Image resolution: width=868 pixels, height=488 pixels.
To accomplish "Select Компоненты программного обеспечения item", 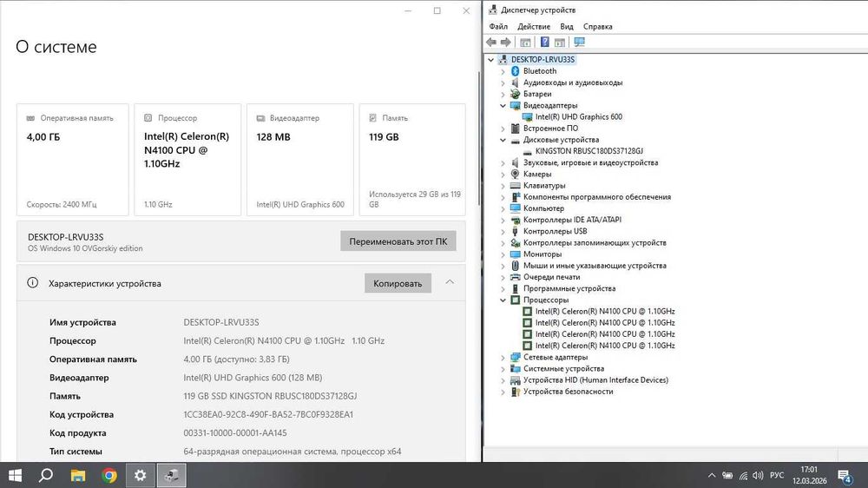I will click(x=597, y=196).
